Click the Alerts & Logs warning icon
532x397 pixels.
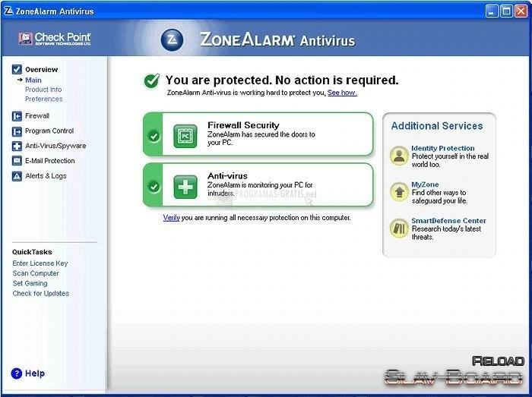[17, 176]
